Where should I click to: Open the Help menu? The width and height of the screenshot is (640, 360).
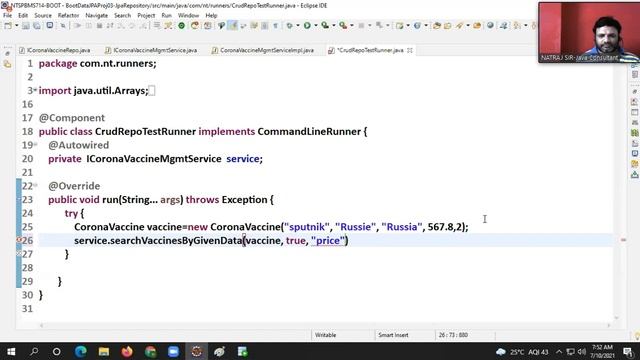coord(211,15)
